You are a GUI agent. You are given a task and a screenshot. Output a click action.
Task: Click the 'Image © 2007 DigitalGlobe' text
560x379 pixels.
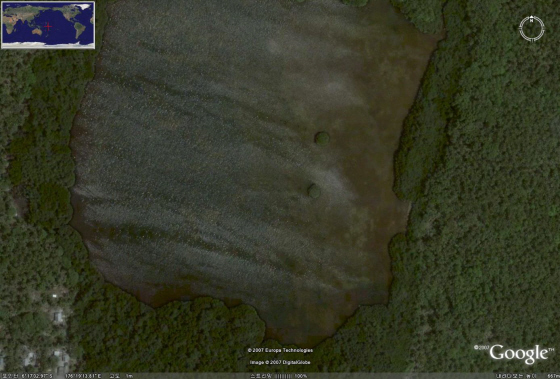[x=280, y=363]
